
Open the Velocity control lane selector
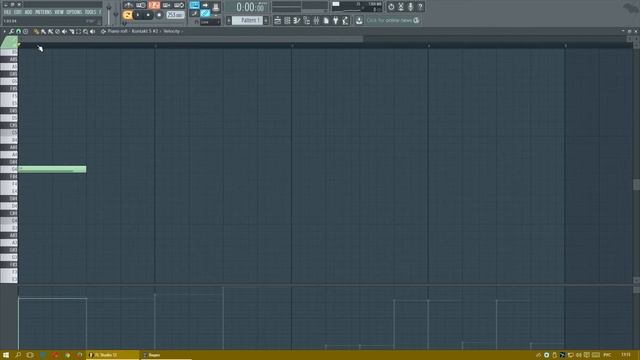click(x=171, y=31)
